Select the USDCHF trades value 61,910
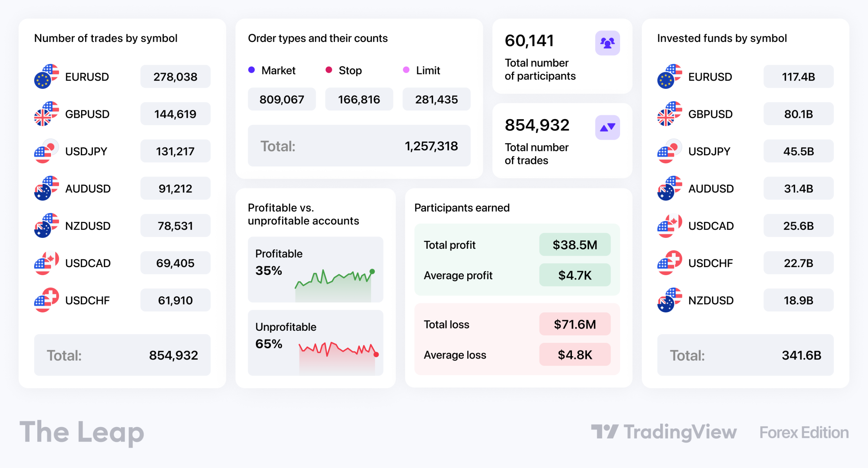 point(175,300)
